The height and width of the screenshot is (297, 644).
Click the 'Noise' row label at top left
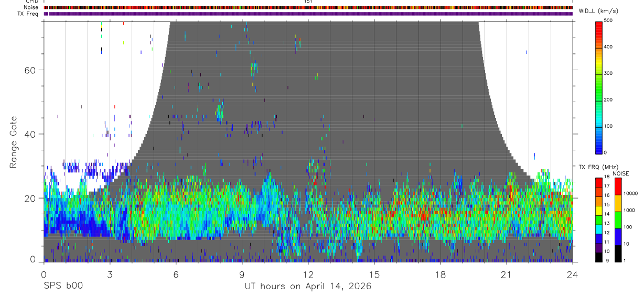tap(31, 7)
